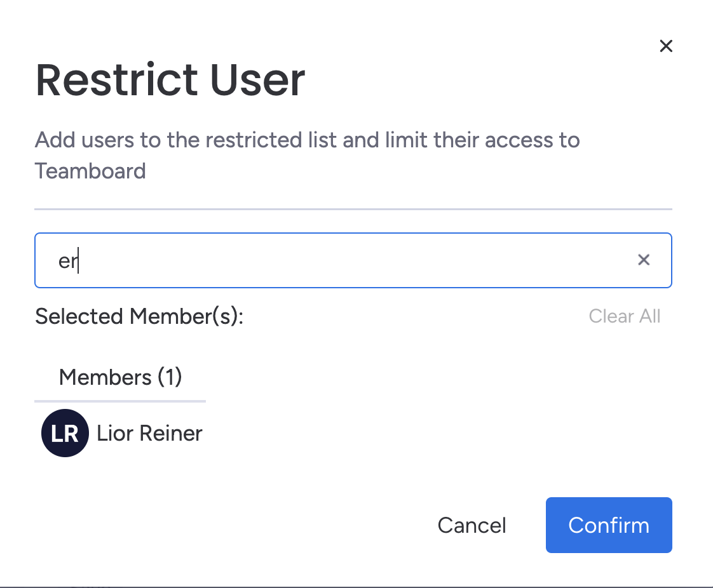
Task: Click the Selected Member(s) Lior Reiner entry
Action: 149,433
